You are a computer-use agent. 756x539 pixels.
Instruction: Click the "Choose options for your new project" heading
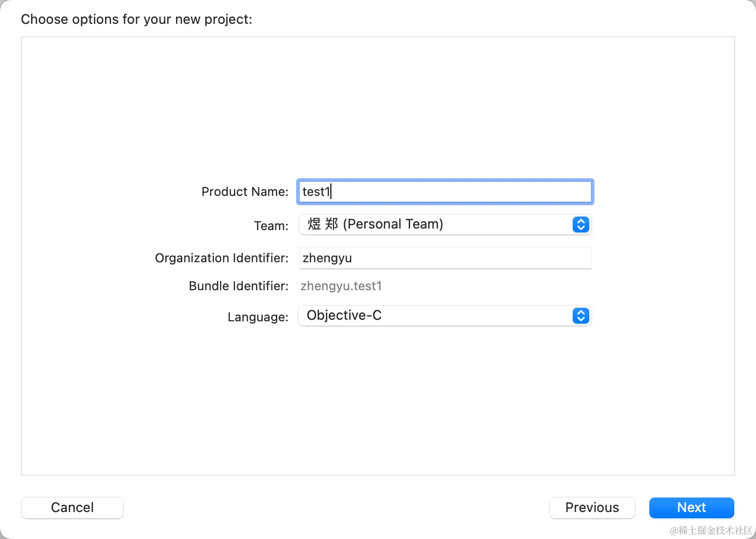pyautogui.click(x=137, y=19)
